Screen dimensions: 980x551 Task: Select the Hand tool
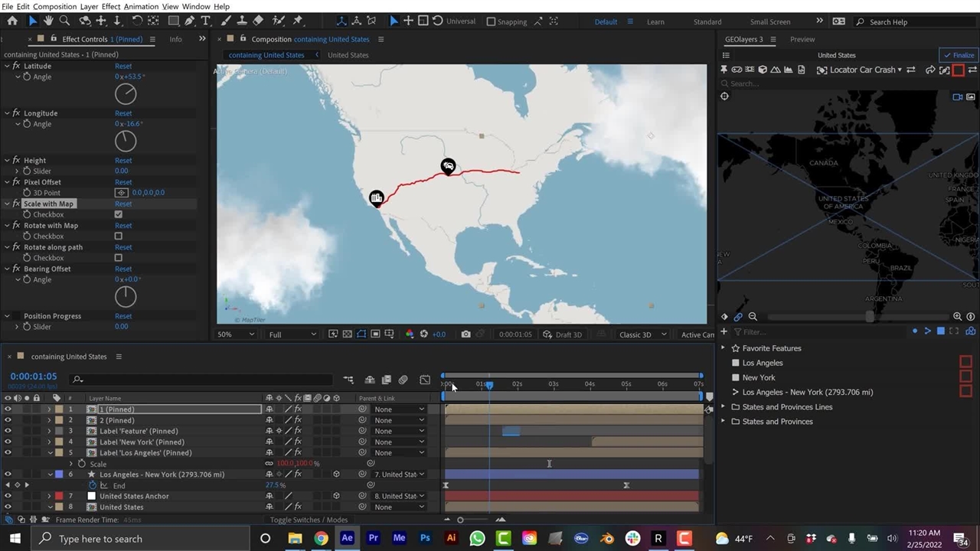click(x=48, y=21)
